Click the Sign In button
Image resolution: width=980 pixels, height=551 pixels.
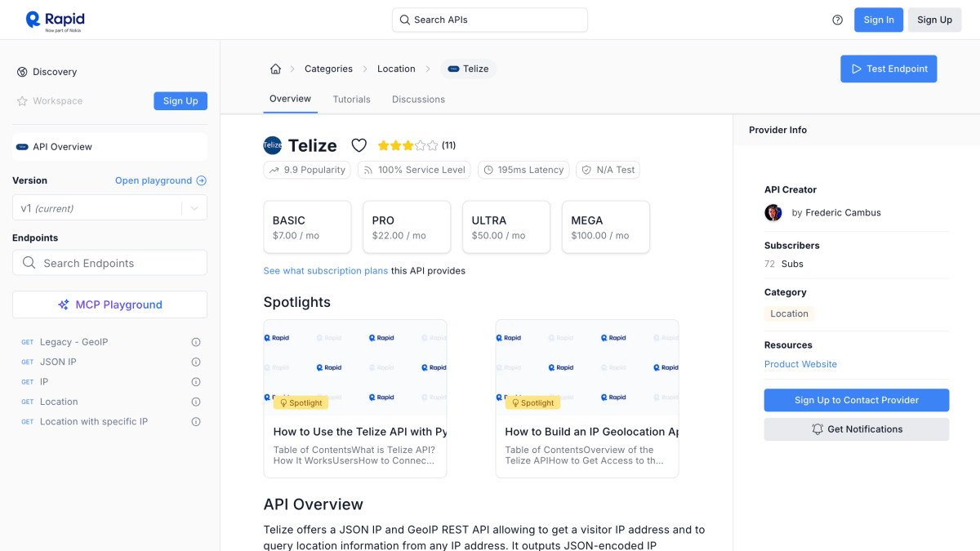click(879, 20)
